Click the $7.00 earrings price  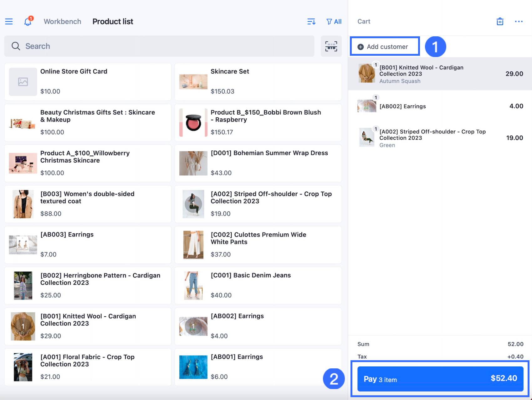pos(49,254)
